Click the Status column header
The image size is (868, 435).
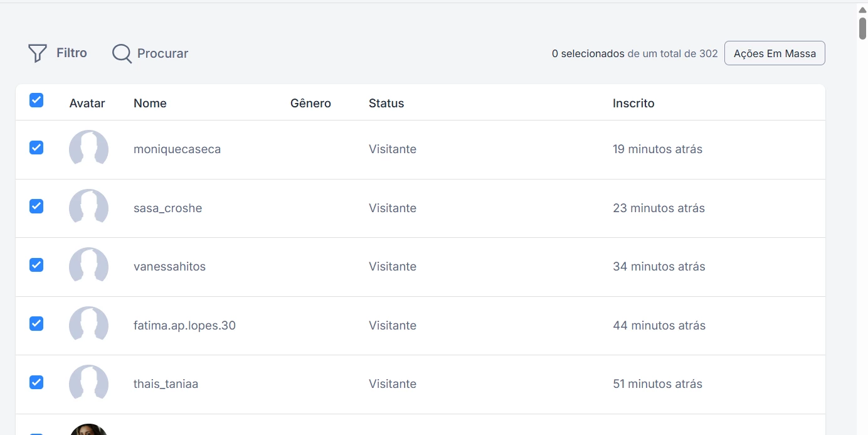coord(386,104)
